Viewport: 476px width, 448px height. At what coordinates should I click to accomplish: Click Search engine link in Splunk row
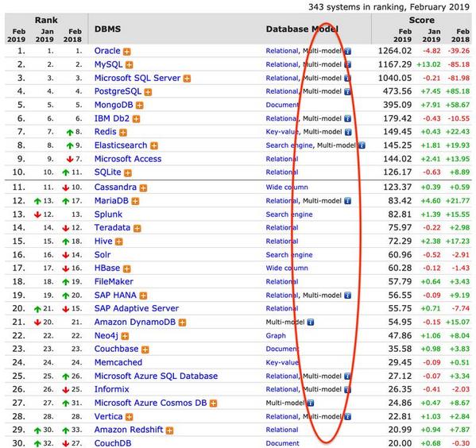[289, 214]
